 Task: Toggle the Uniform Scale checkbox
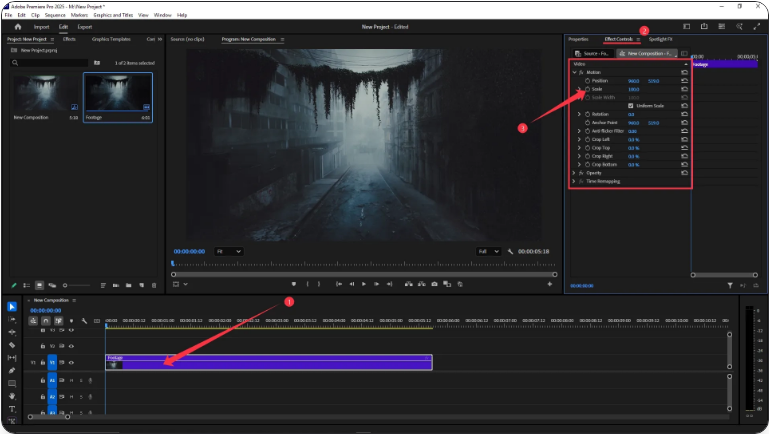630,106
